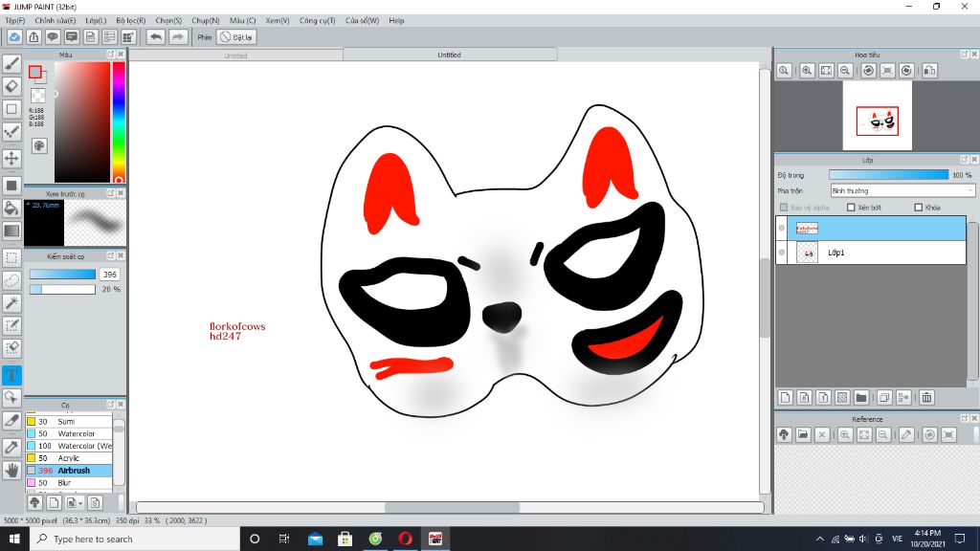The height and width of the screenshot is (551, 980).
Task: Flip the canvas view in navigator
Action: 930,71
